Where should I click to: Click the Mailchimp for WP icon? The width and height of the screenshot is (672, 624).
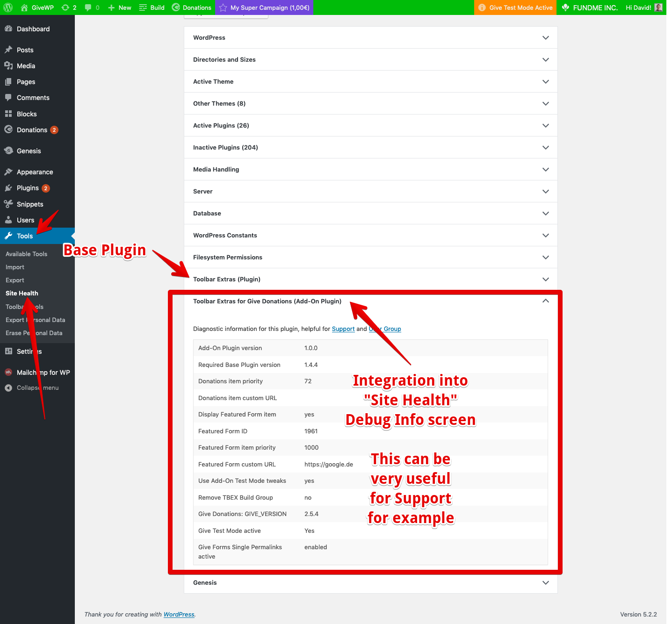pos(8,372)
